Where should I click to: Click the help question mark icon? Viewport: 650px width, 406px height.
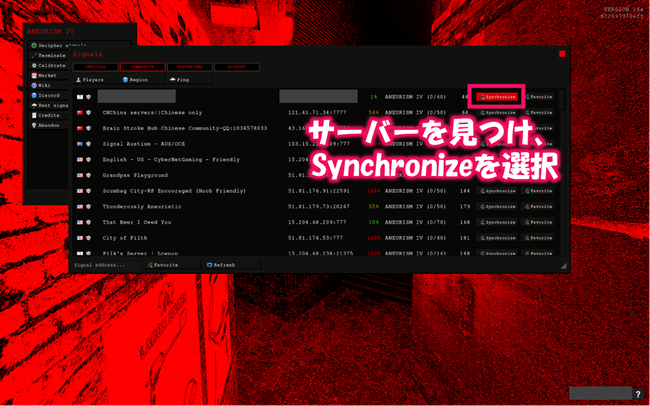point(638,394)
